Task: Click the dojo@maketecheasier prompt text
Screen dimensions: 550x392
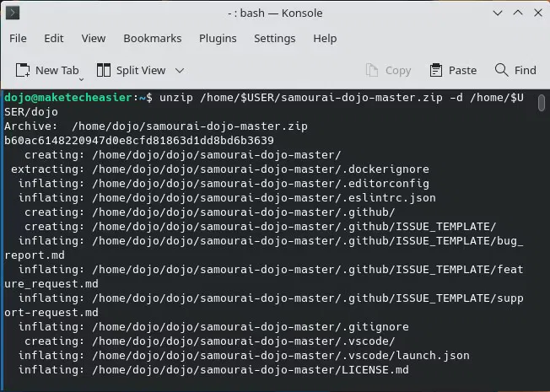Action: 68,98
